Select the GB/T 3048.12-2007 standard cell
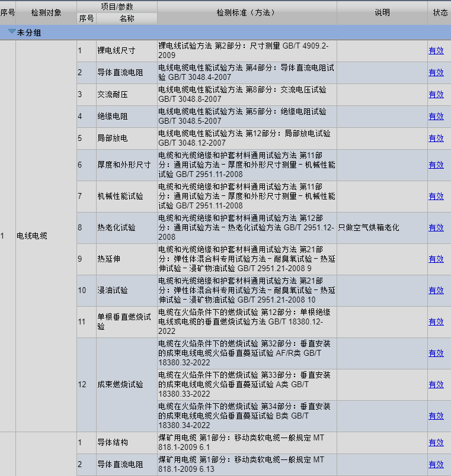Image resolution: width=451 pixels, height=476 pixels. pyautogui.click(x=247, y=138)
